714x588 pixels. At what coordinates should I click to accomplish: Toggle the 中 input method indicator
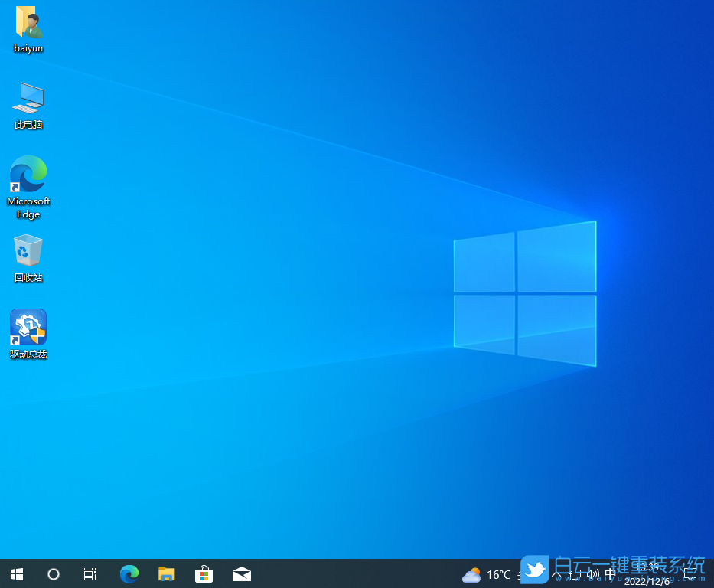[611, 573]
